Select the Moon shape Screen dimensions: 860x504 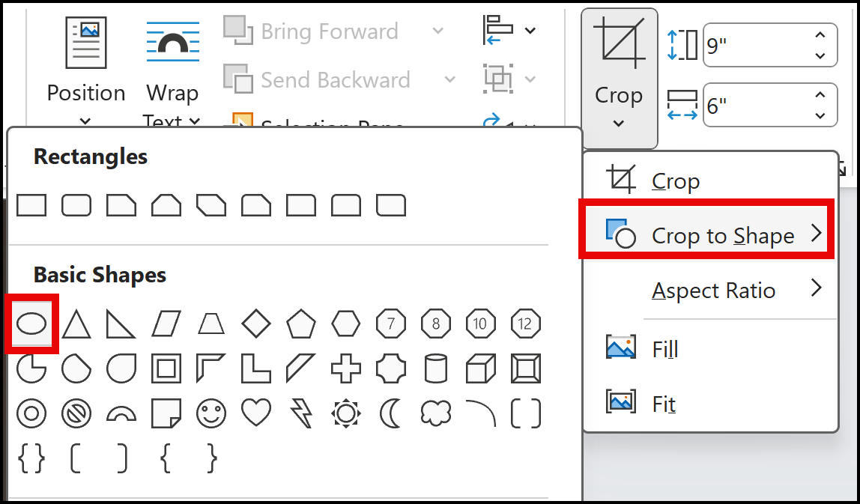[391, 413]
